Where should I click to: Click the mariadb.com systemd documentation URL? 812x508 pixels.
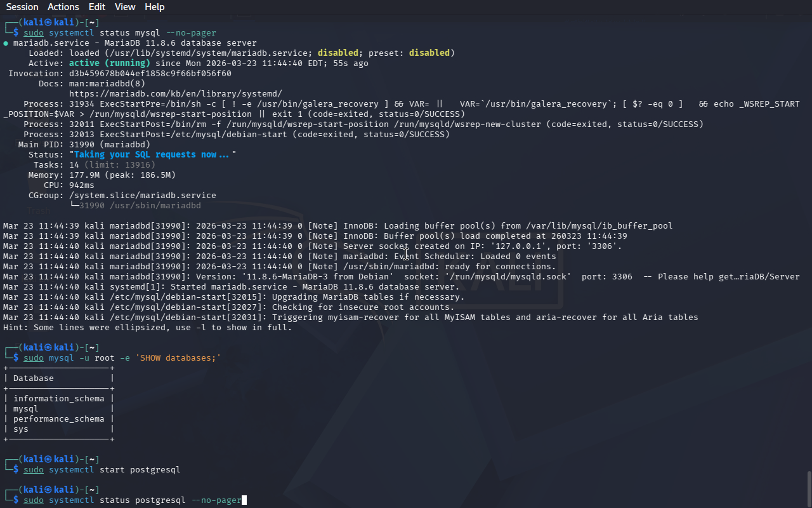pos(175,94)
